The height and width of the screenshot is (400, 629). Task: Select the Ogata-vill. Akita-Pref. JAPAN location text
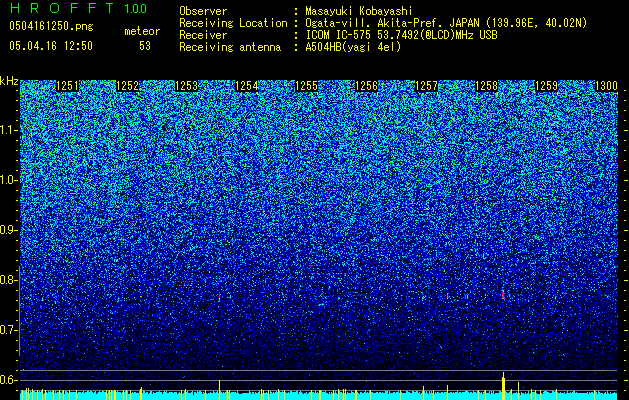click(446, 23)
